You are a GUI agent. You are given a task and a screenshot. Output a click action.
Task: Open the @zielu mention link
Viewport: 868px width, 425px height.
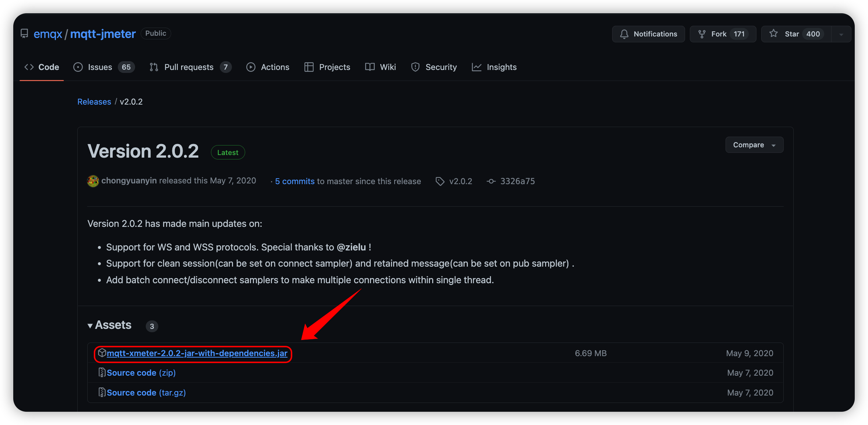(x=351, y=247)
